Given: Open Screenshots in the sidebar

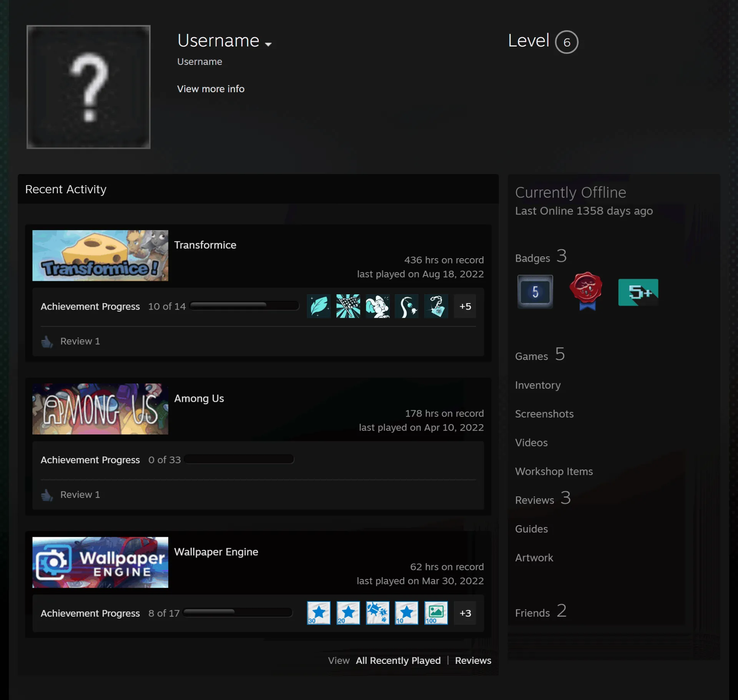Looking at the screenshot, I should point(544,414).
